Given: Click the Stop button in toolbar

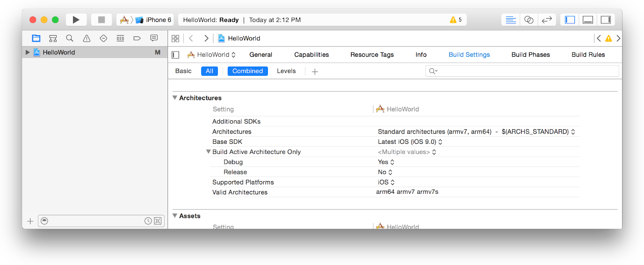Looking at the screenshot, I should point(101,20).
